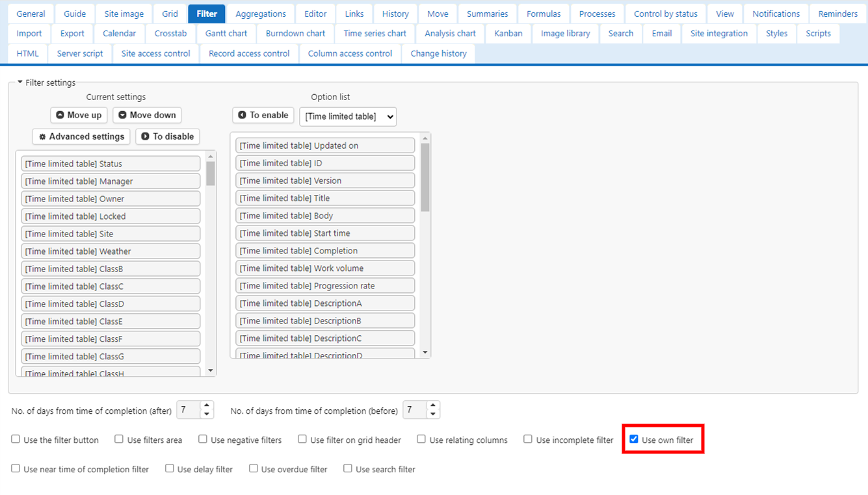Viewport: 868px width, 495px height.
Task: Enable Use filter on grid header
Action: pyautogui.click(x=302, y=439)
